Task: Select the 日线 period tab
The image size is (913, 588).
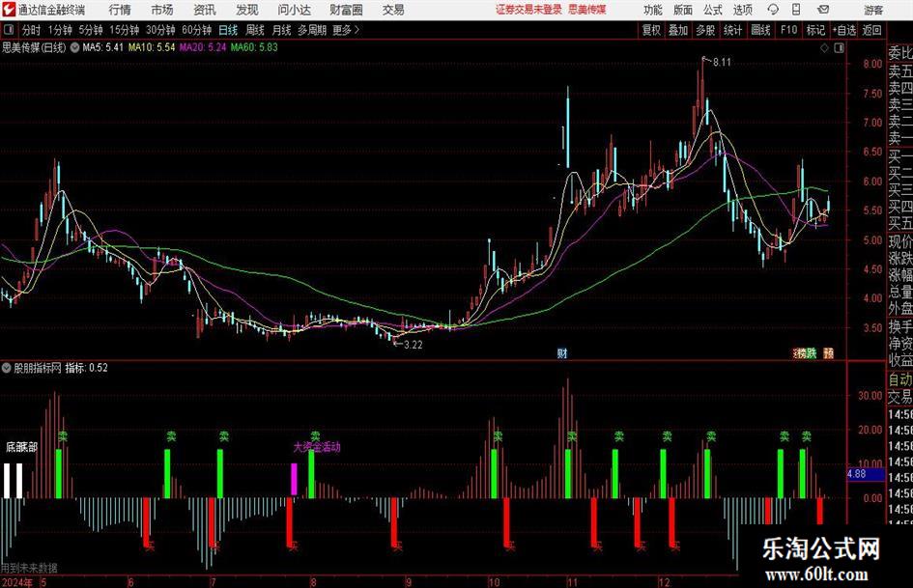Action: (x=228, y=30)
